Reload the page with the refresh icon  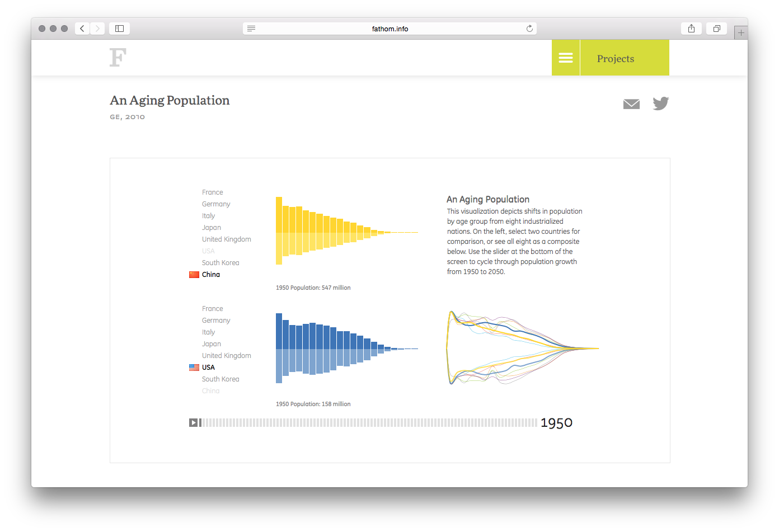click(529, 28)
